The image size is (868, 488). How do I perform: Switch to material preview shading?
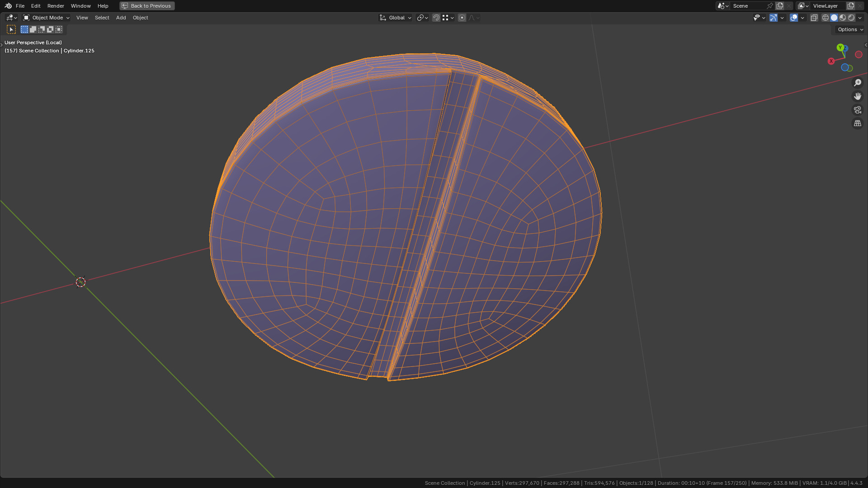[843, 18]
